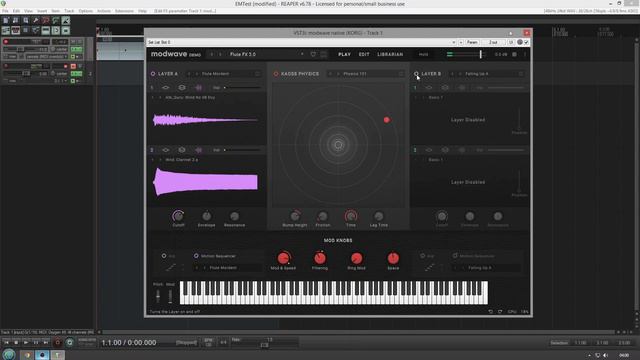Select Layer A oscillator 2 sample mode icon
640x360 pixels.
(198, 150)
